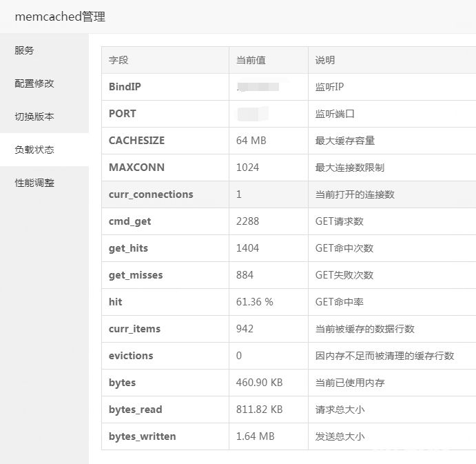This screenshot has height=464, width=476.
Task: Click the 884 misses value
Action: (x=245, y=275)
